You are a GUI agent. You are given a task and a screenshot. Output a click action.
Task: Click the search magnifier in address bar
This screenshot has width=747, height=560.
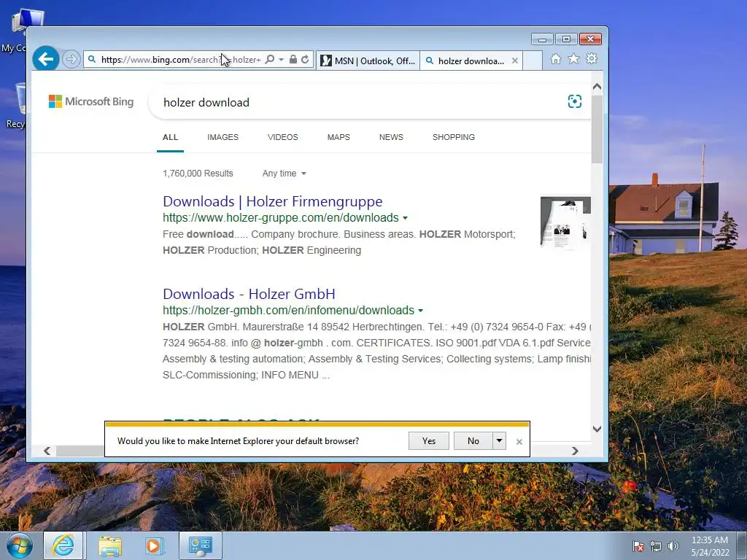pos(270,60)
